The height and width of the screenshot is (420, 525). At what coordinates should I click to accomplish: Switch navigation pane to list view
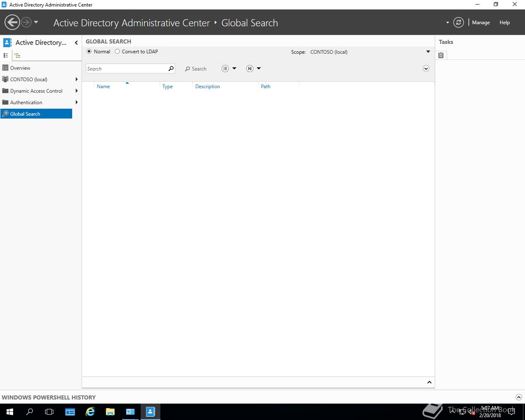point(6,55)
